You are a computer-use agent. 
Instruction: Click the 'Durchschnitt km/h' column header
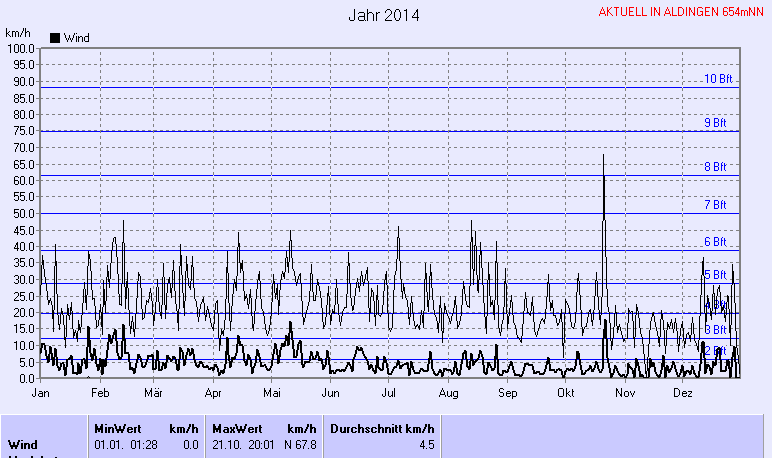381,428
